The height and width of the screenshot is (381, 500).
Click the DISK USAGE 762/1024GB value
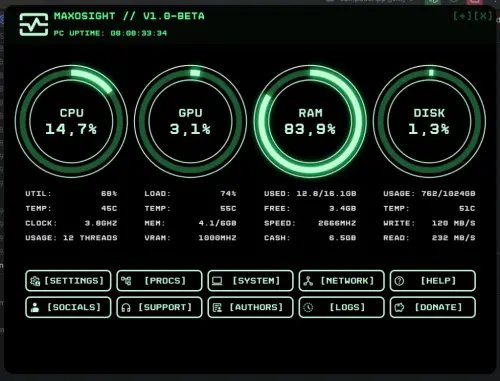pyautogui.click(x=448, y=194)
